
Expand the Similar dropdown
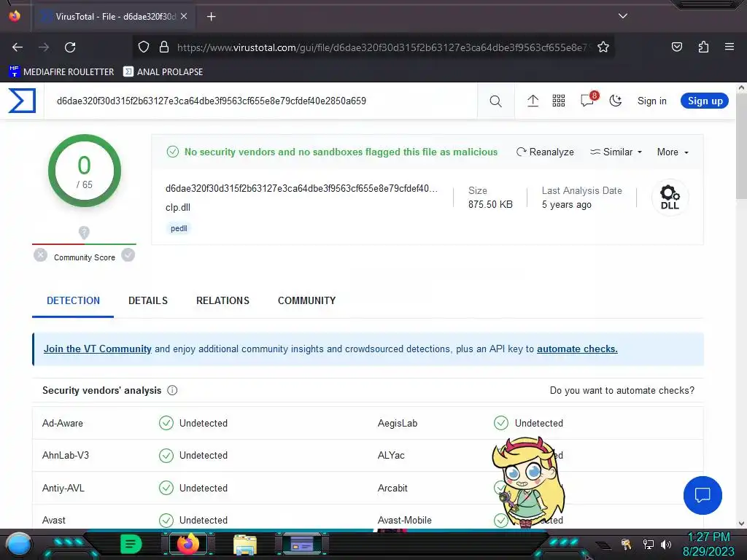coord(616,152)
